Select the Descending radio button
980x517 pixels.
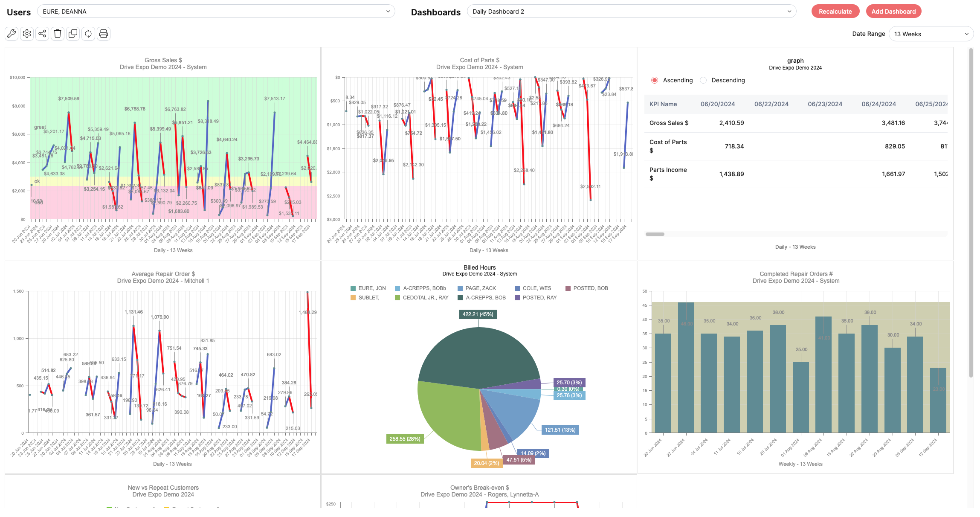[x=703, y=80]
